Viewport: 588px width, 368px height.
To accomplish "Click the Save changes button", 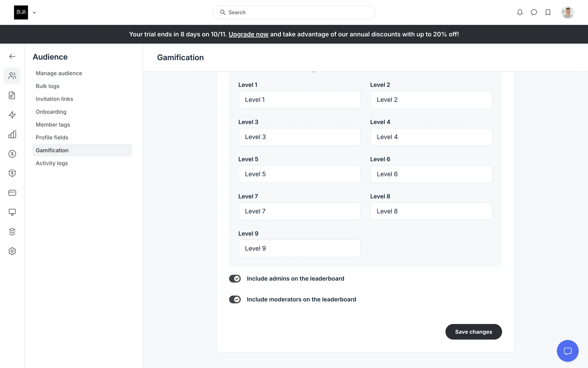I will pos(473,332).
